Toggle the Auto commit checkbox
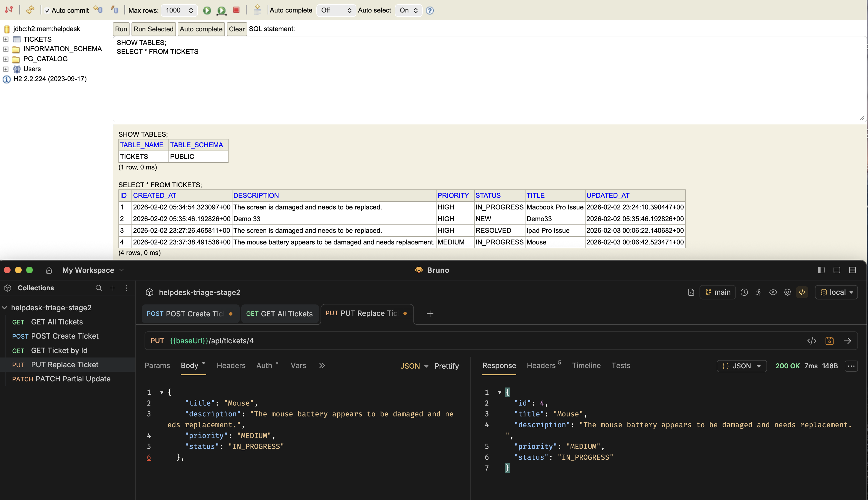Screen dimensions: 868x500 tap(48, 11)
